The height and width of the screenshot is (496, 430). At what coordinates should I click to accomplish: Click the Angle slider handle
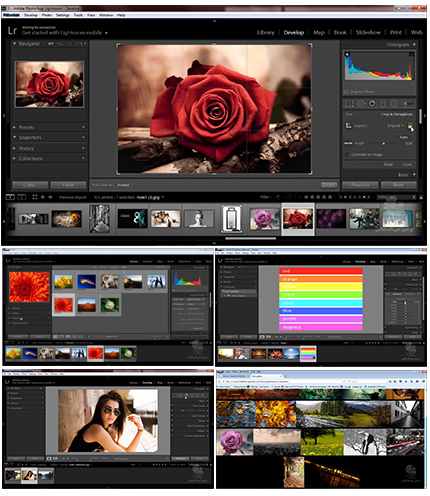[x=383, y=143]
